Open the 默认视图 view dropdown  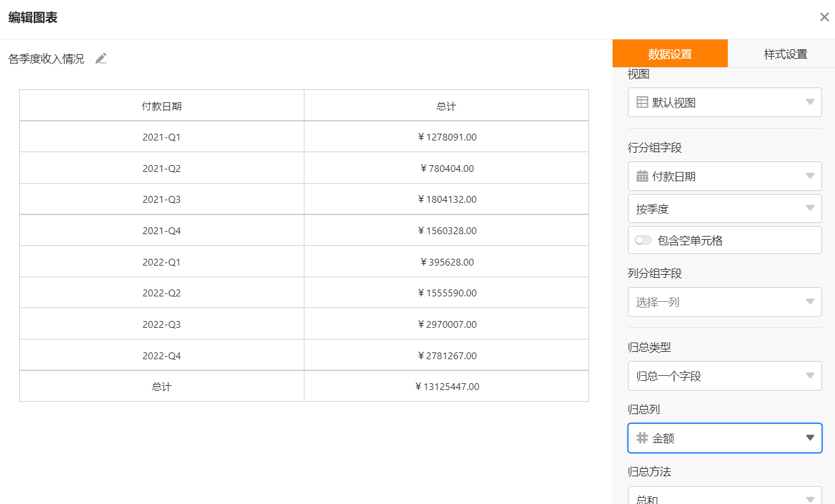[x=724, y=102]
